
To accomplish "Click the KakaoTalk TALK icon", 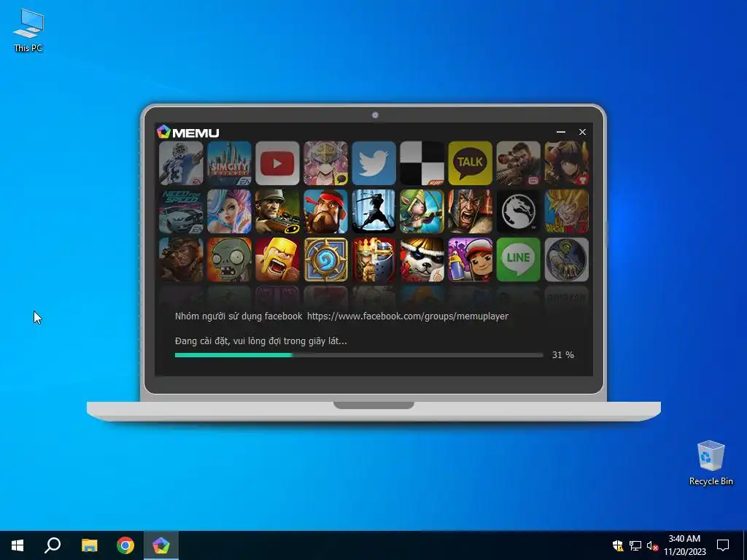I will pos(471,163).
